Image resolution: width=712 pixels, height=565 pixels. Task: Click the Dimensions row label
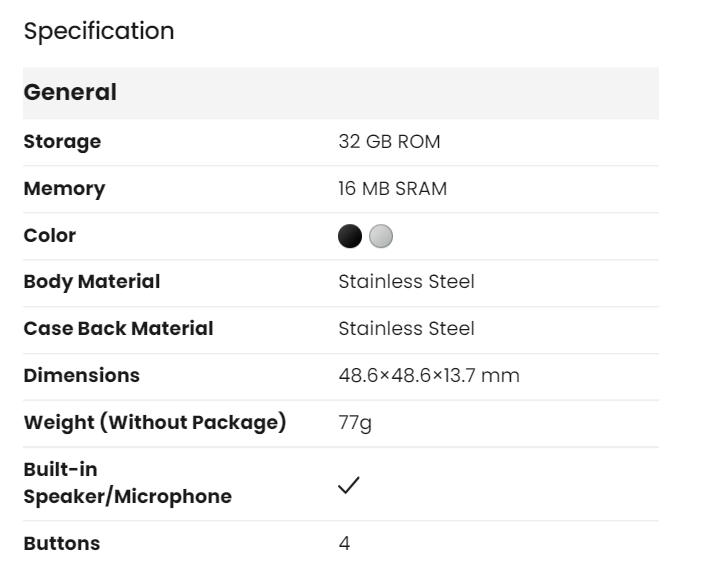82,376
